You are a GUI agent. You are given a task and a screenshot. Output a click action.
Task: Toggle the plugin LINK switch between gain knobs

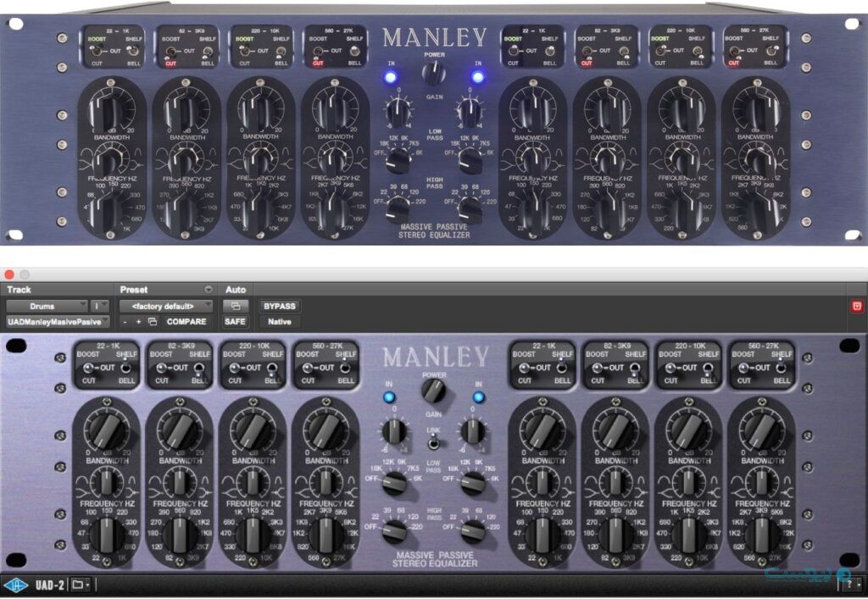[434, 442]
